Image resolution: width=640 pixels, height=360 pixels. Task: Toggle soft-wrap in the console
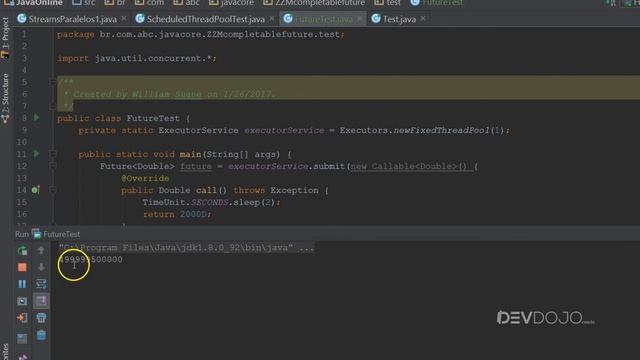click(x=41, y=284)
